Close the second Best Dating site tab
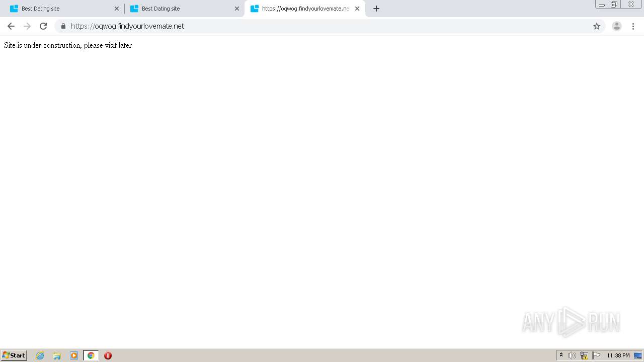Screen dimensions: 644x362 [237, 9]
